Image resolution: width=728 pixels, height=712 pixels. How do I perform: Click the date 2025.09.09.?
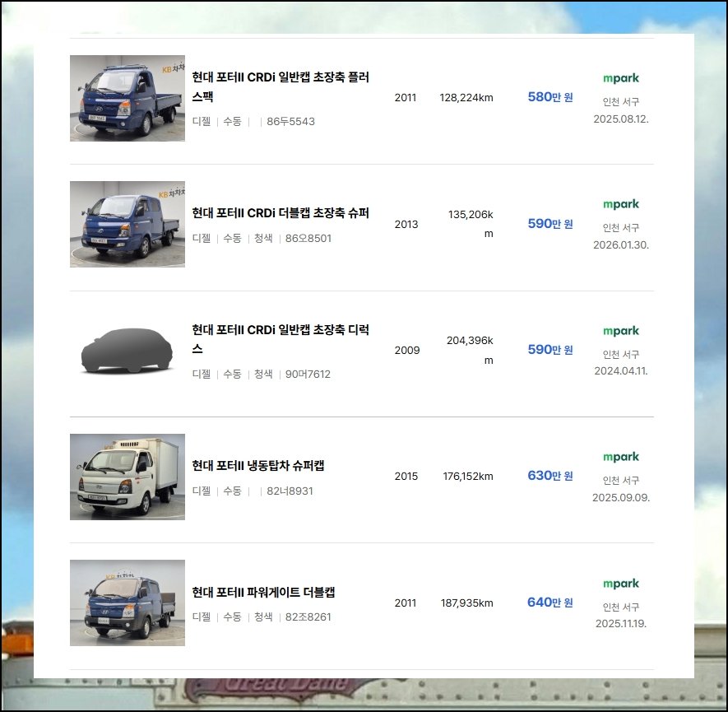click(x=621, y=497)
